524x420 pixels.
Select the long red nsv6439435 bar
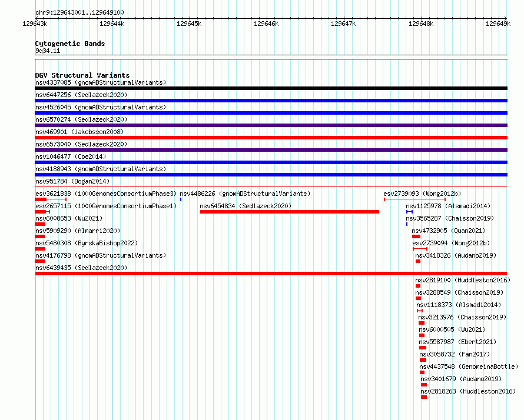tap(271, 274)
